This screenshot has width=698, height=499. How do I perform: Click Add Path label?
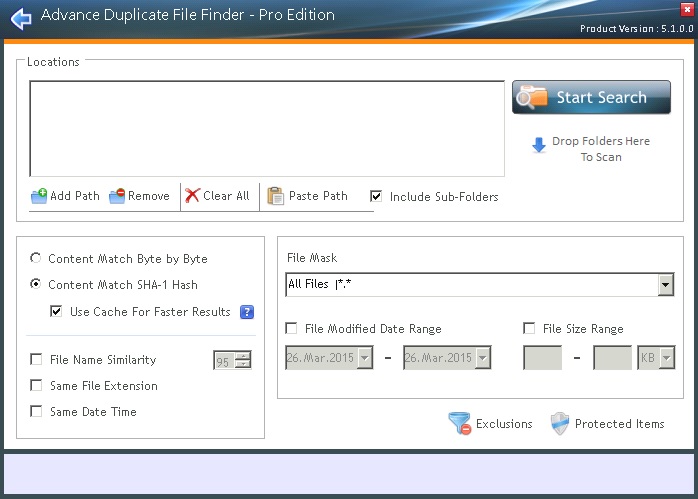click(x=75, y=196)
